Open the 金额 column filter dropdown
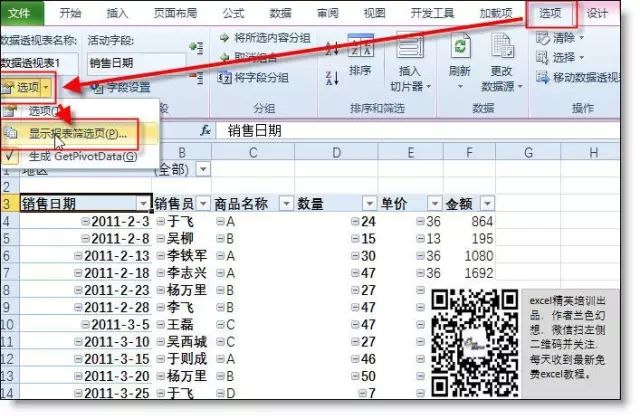The width and height of the screenshot is (640, 419). pos(487,203)
